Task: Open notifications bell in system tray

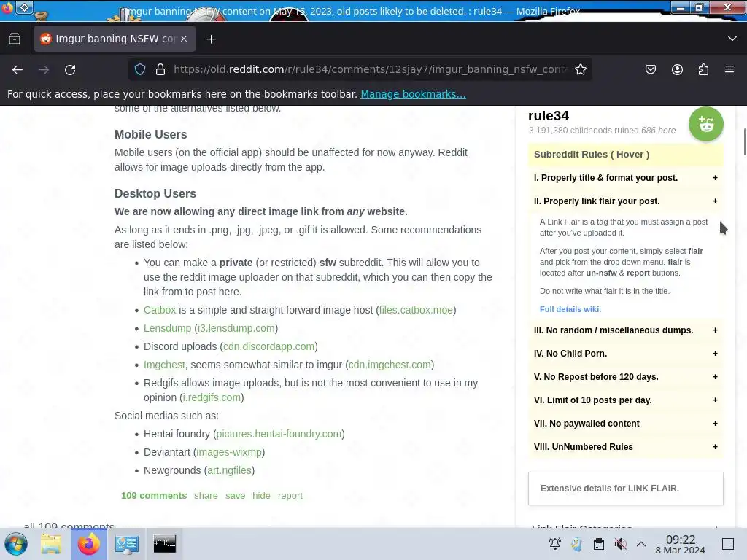Action: tap(555, 543)
